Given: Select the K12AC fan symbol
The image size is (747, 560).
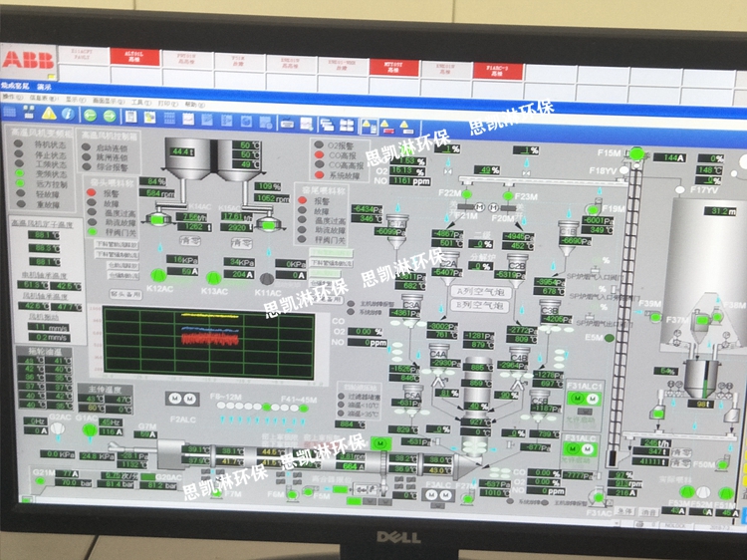Looking at the screenshot, I should point(158,275).
